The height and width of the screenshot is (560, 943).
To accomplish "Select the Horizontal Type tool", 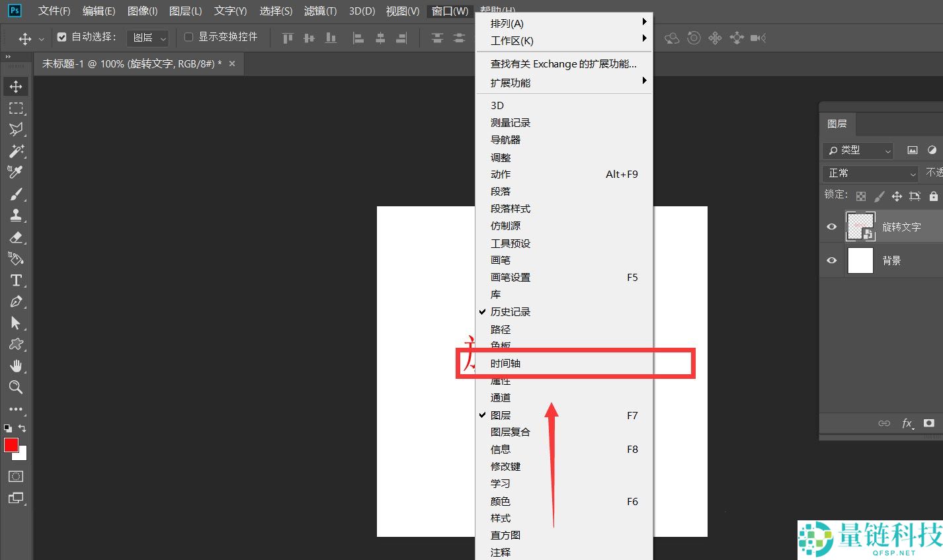I will coord(16,280).
